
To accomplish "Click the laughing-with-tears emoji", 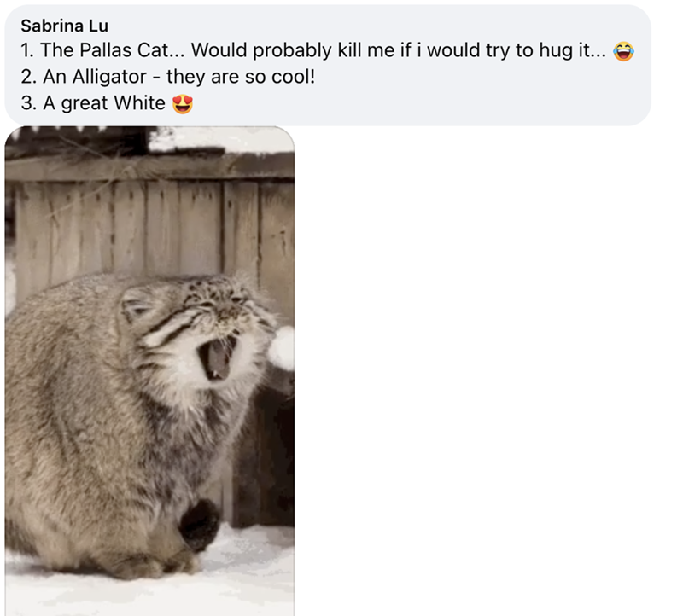I will pos(626,51).
